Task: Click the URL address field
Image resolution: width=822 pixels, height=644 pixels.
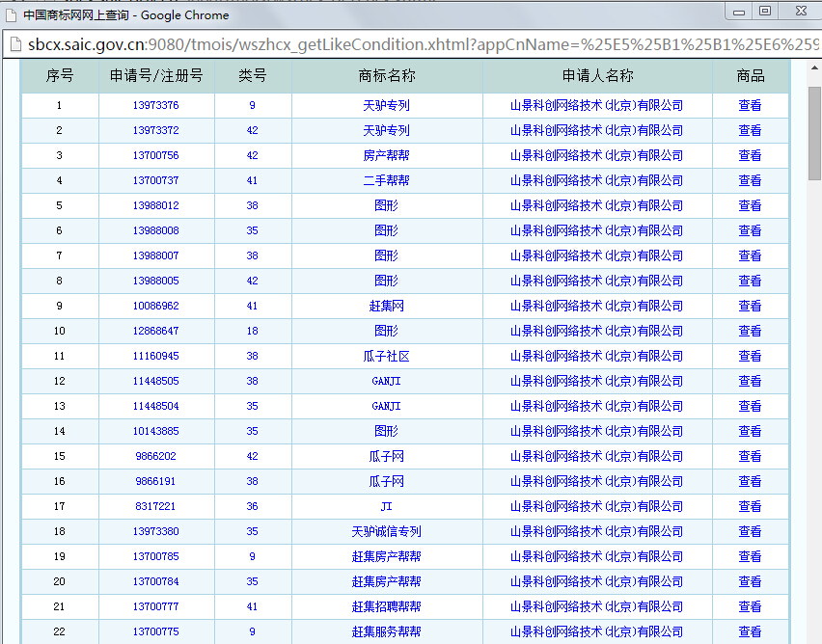Action: [423, 44]
